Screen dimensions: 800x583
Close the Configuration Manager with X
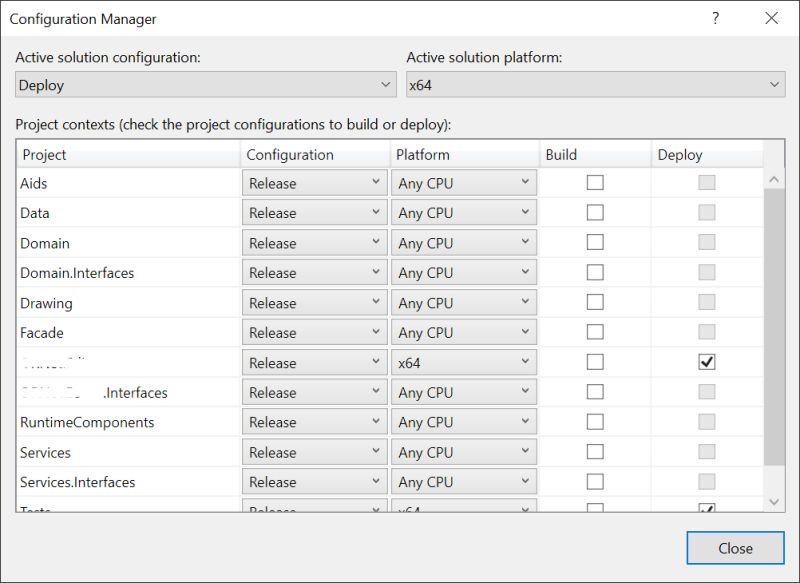771,18
